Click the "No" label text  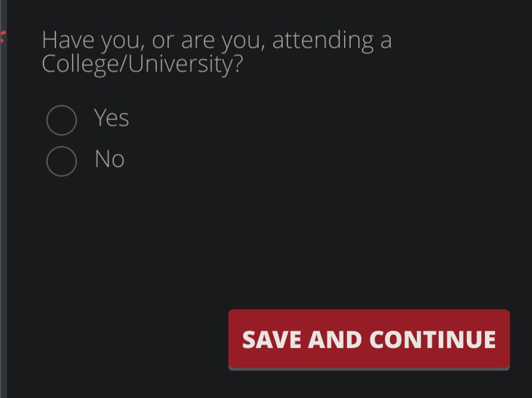click(109, 159)
